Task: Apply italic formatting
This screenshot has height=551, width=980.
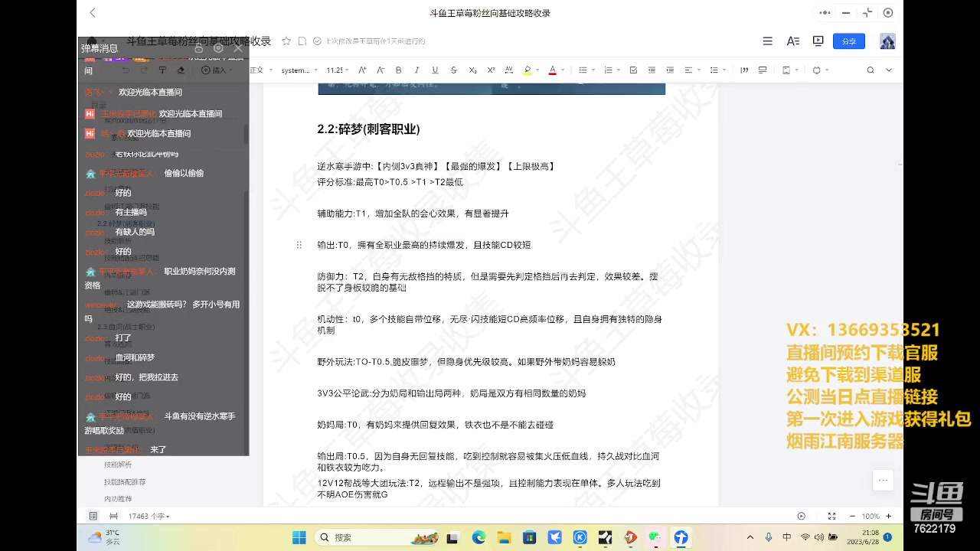Action: click(x=417, y=70)
